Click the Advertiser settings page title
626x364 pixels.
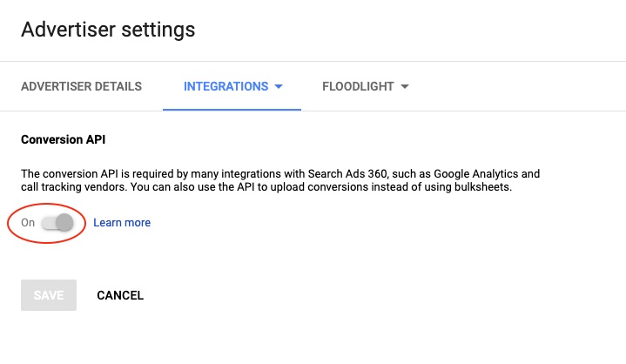(x=108, y=30)
